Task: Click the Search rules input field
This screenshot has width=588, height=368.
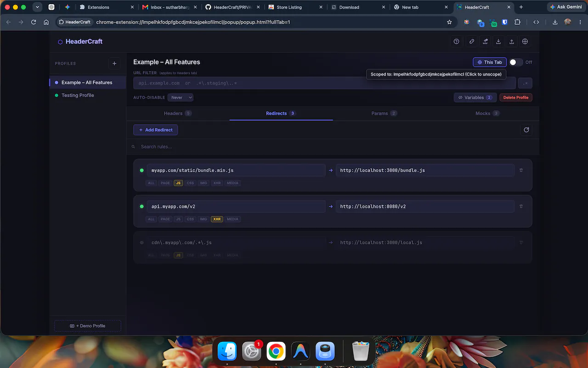Action: click(333, 147)
